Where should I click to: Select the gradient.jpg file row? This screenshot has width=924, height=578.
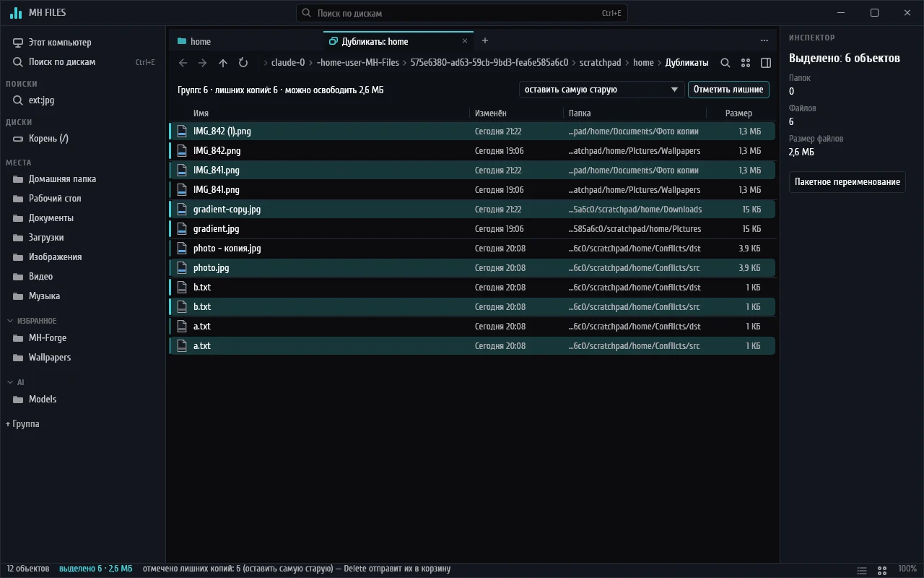(472, 228)
